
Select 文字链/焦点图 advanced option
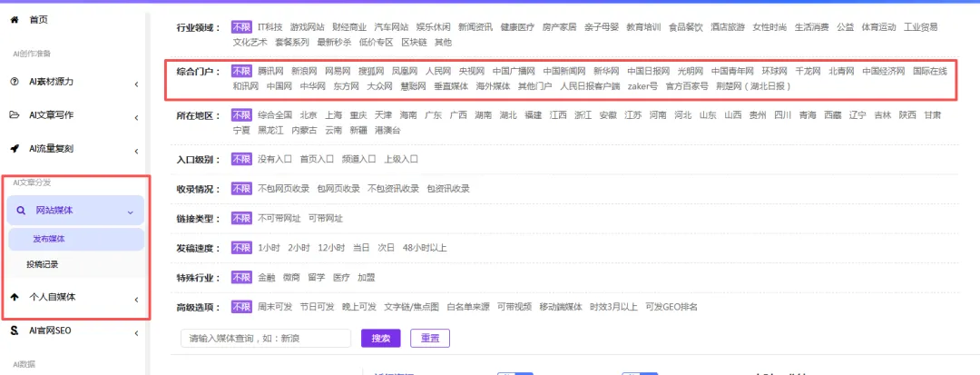coord(411,307)
